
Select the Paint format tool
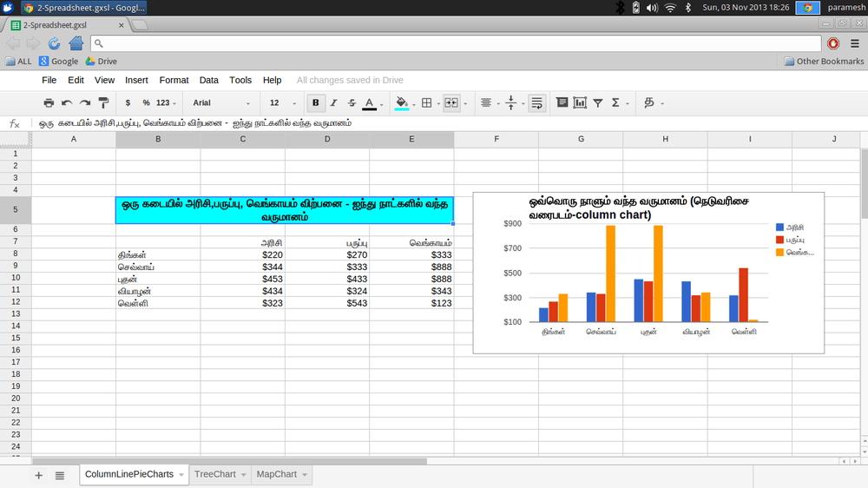point(103,102)
